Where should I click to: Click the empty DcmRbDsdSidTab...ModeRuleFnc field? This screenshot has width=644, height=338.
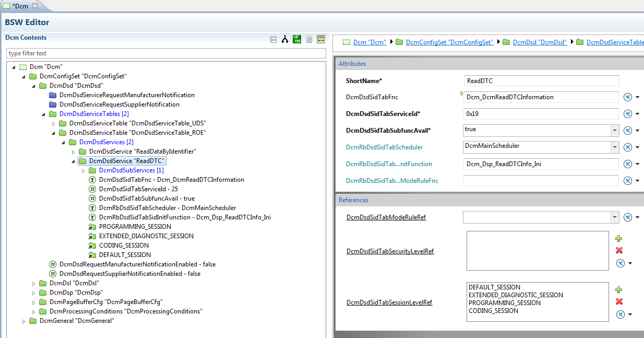pyautogui.click(x=541, y=181)
